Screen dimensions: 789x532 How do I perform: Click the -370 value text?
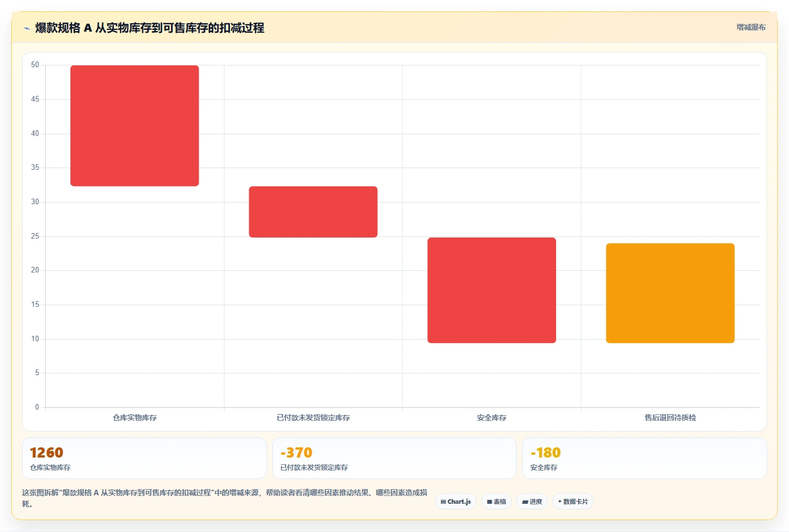tap(296, 452)
